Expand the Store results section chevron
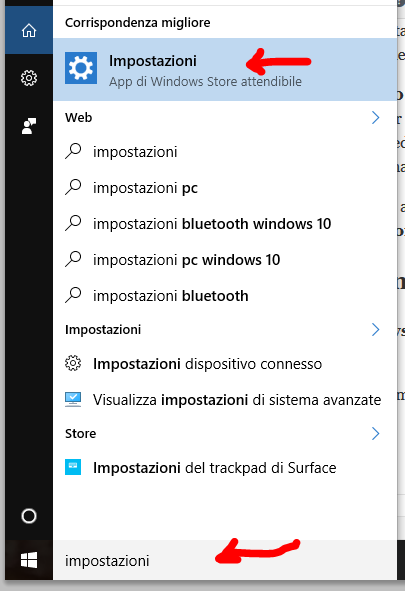 (375, 433)
